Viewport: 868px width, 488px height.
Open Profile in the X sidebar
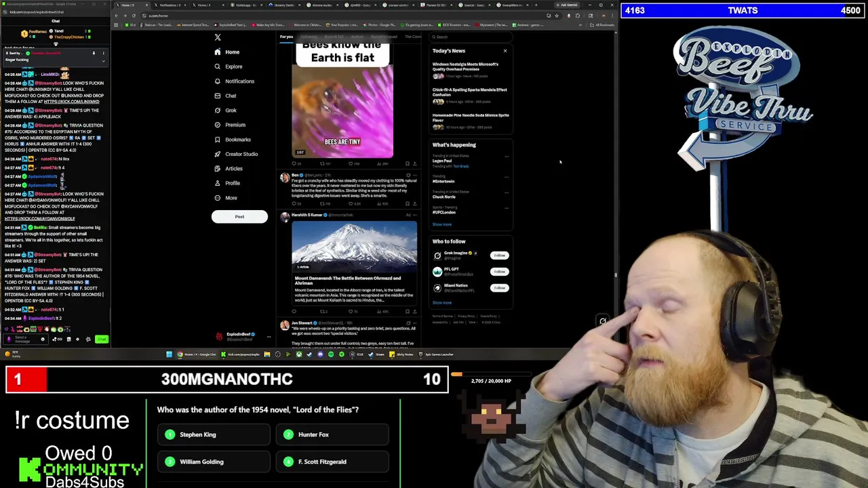[x=226, y=183]
